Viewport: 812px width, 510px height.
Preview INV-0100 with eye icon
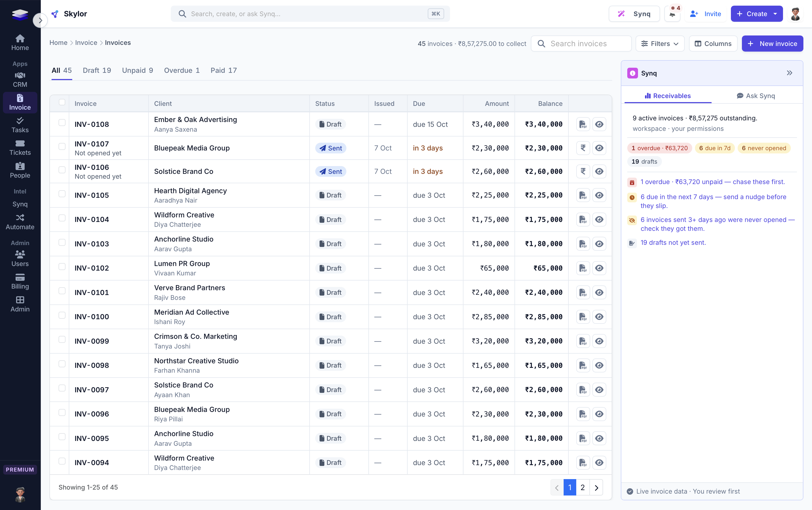click(x=599, y=317)
